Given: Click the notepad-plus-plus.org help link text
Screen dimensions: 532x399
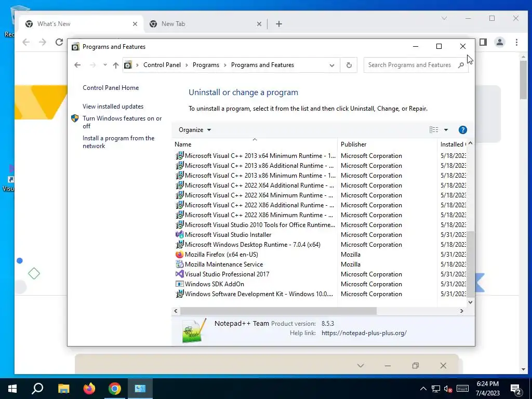Looking at the screenshot, I should (364, 333).
